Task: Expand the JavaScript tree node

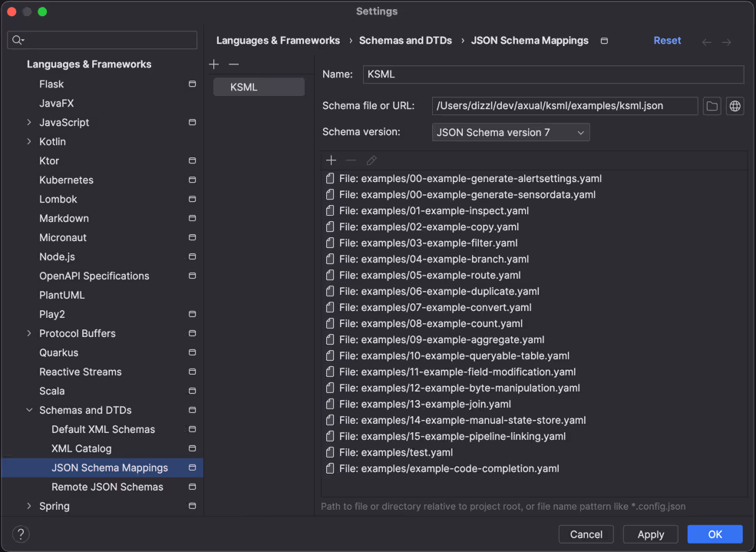Action: 29,122
